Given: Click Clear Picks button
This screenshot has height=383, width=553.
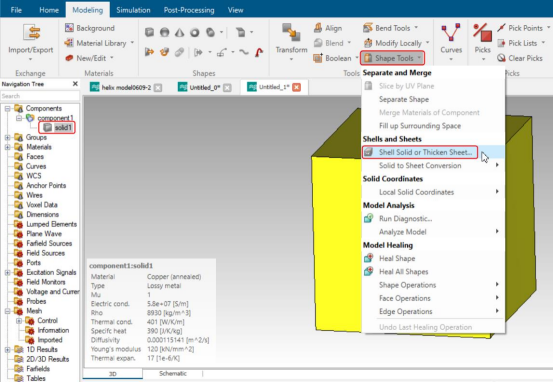Looking at the screenshot, I should point(520,58).
